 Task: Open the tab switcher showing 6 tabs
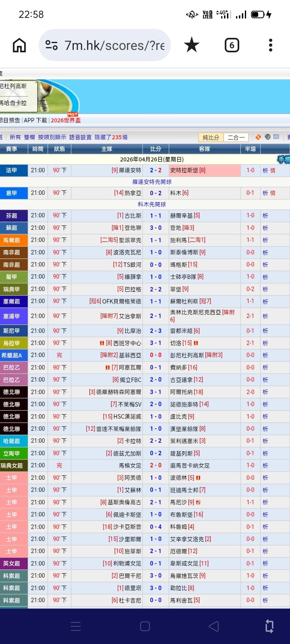(232, 45)
